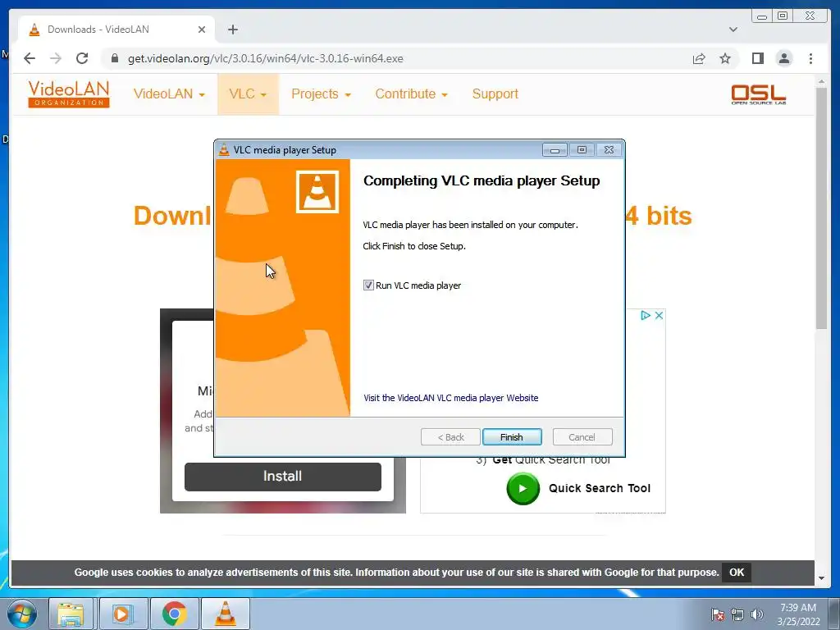Close the VLC media player Setup dialog
Image resolution: width=840 pixels, height=630 pixels.
point(609,150)
